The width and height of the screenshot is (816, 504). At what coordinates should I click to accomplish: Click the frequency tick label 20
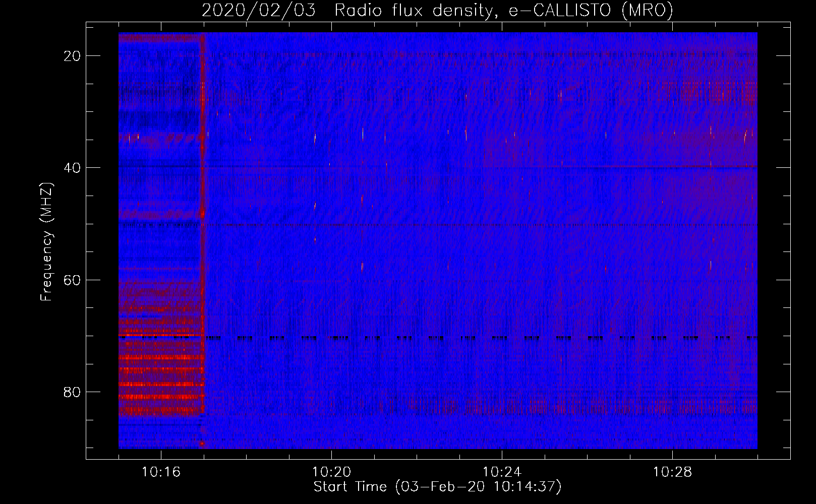tap(72, 56)
